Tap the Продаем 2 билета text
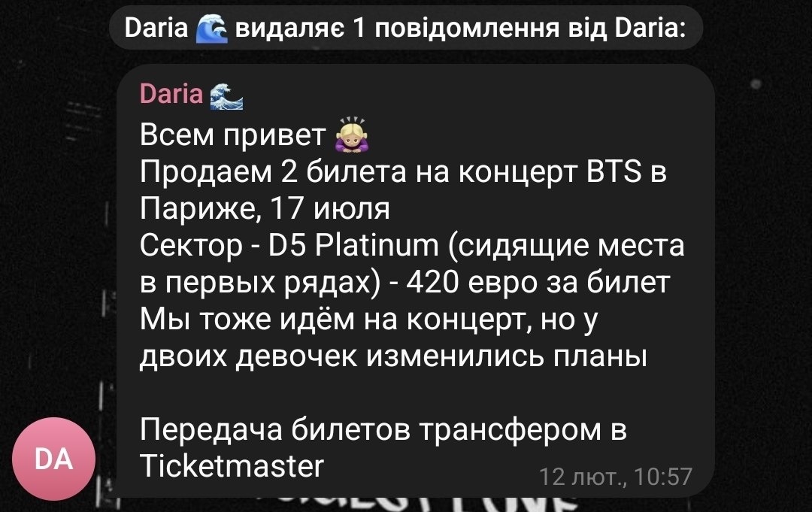 (273, 171)
